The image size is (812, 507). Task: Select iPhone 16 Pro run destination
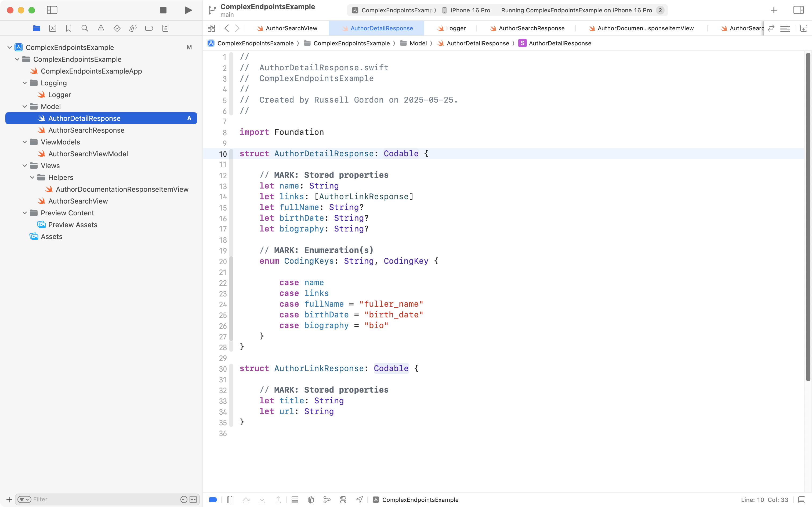pyautogui.click(x=470, y=10)
